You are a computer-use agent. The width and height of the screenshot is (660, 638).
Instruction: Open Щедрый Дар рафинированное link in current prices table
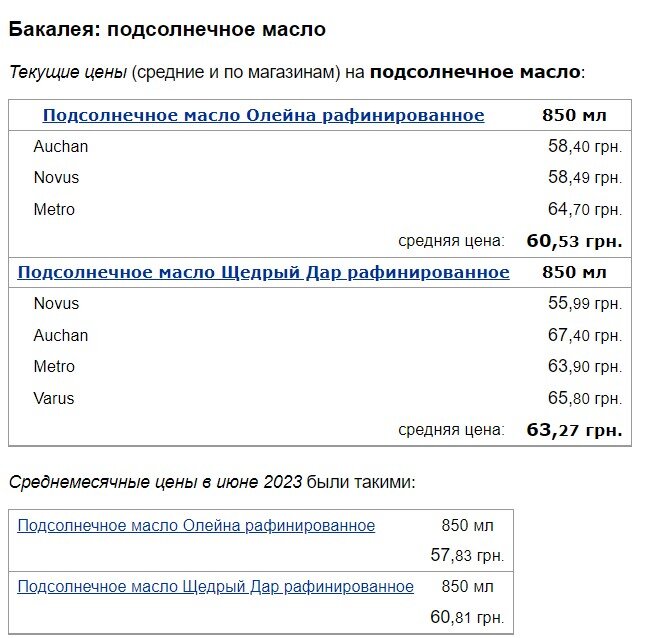tap(263, 272)
